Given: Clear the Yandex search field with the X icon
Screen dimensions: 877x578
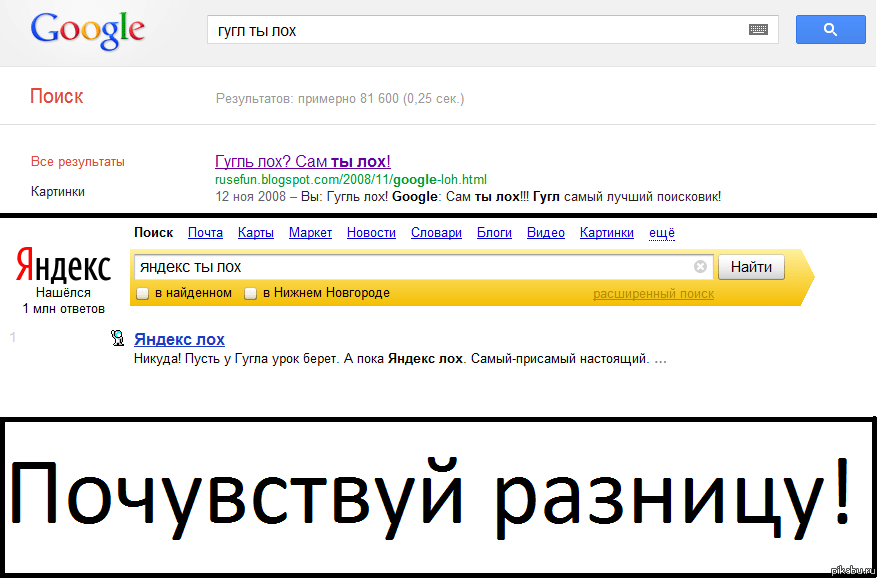Looking at the screenshot, I should pyautogui.click(x=700, y=267).
